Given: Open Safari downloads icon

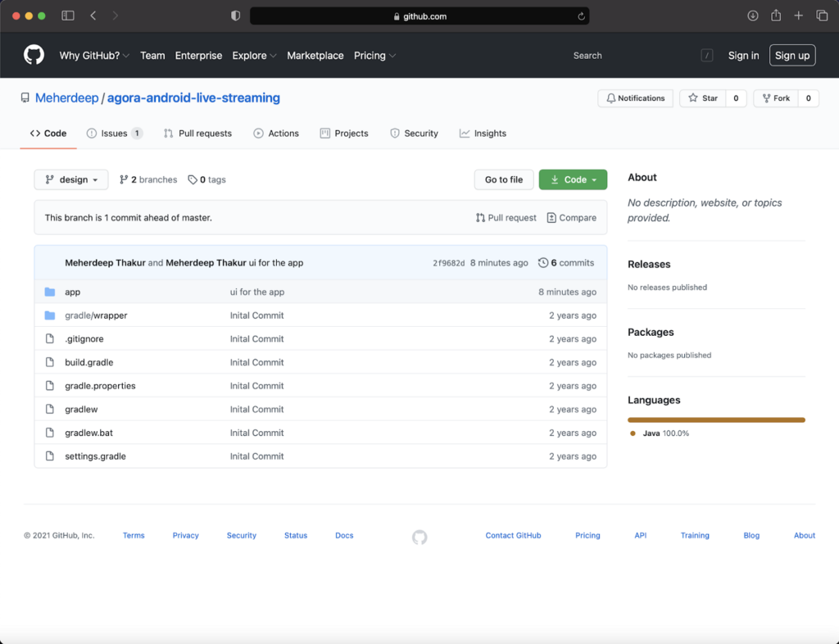Looking at the screenshot, I should tap(753, 16).
